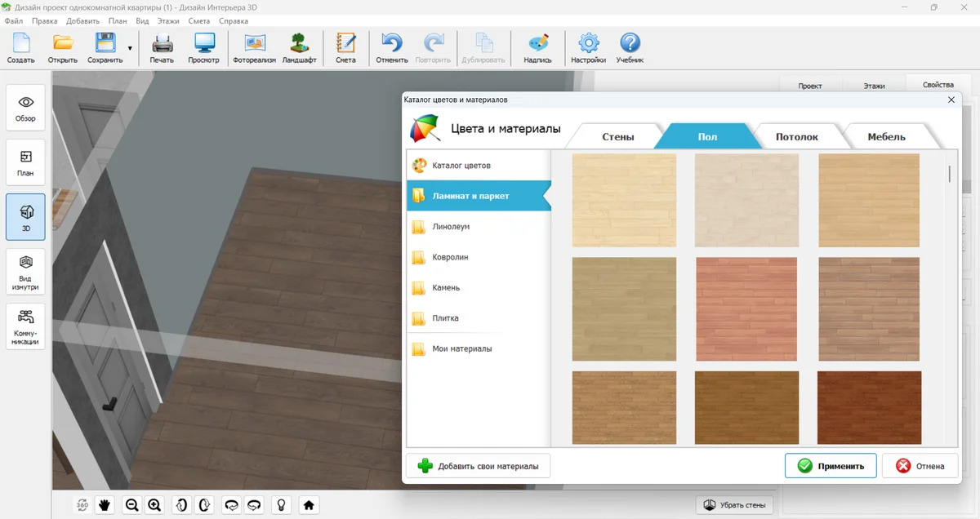
Task: Click the second vertical tilt rotation icon
Action: (x=204, y=505)
